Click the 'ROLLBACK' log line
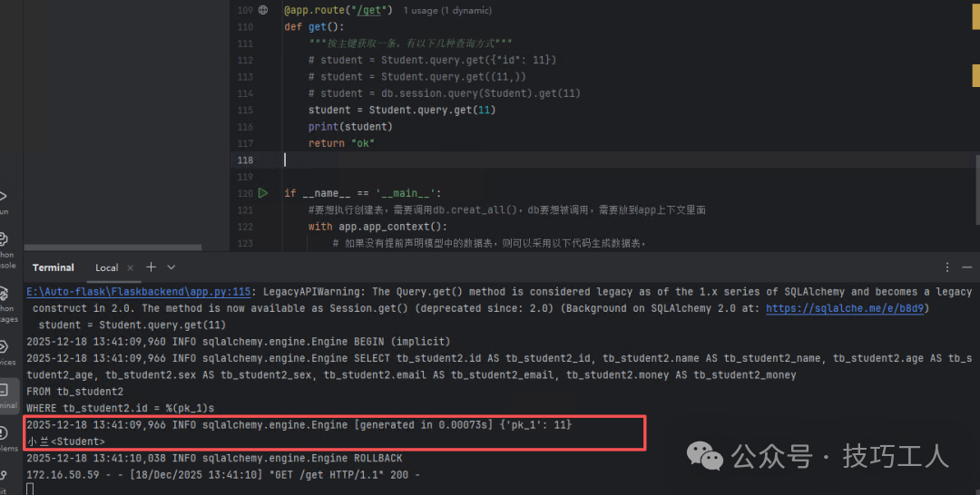Viewport: 980px width, 495px height. click(x=214, y=458)
